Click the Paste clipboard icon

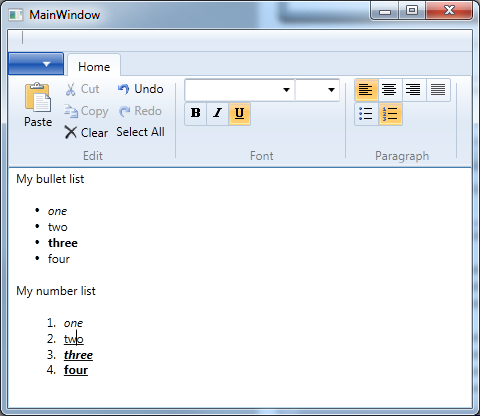click(x=38, y=97)
